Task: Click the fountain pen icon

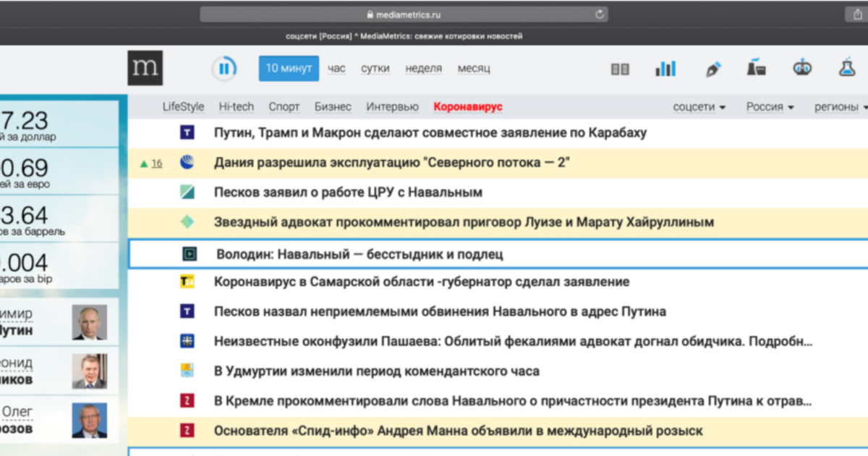Action: pyautogui.click(x=712, y=69)
